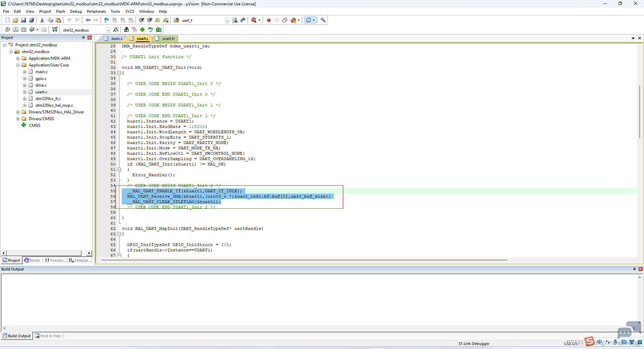
Task: Expand the Drivers/CMSIS folder
Action: (18, 119)
